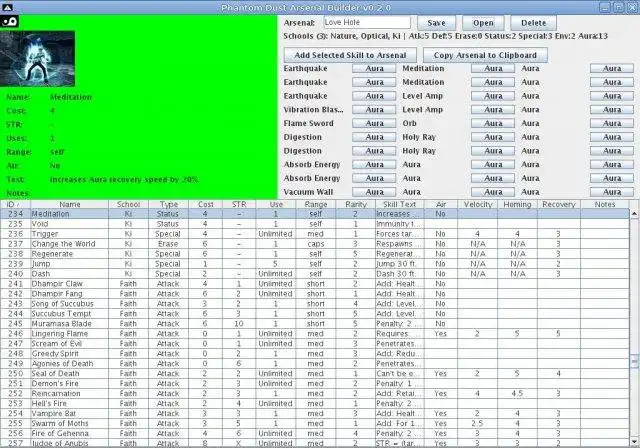Select the Seal of Death row

pos(315,374)
